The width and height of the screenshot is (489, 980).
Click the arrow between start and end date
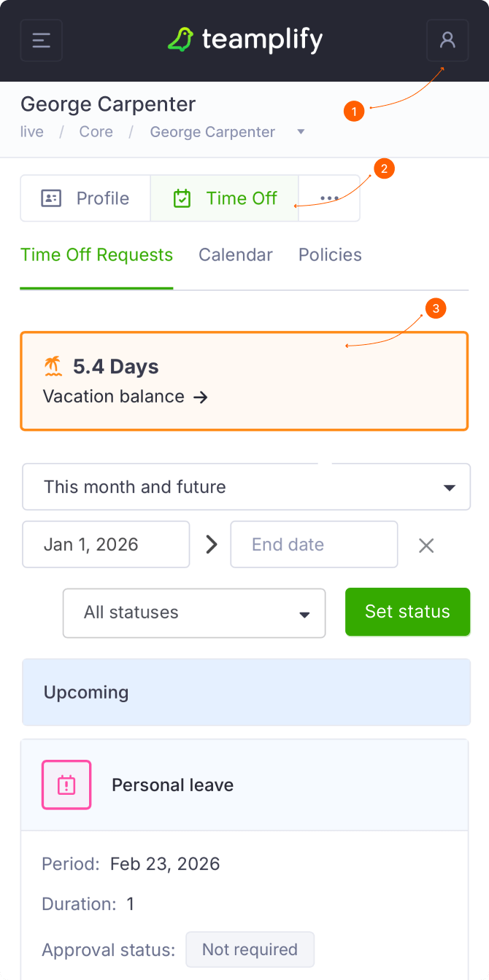click(211, 545)
